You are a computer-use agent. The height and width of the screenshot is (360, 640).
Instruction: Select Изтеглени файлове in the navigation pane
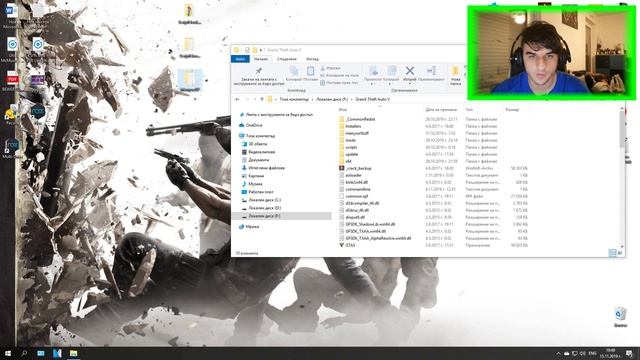[266, 168]
